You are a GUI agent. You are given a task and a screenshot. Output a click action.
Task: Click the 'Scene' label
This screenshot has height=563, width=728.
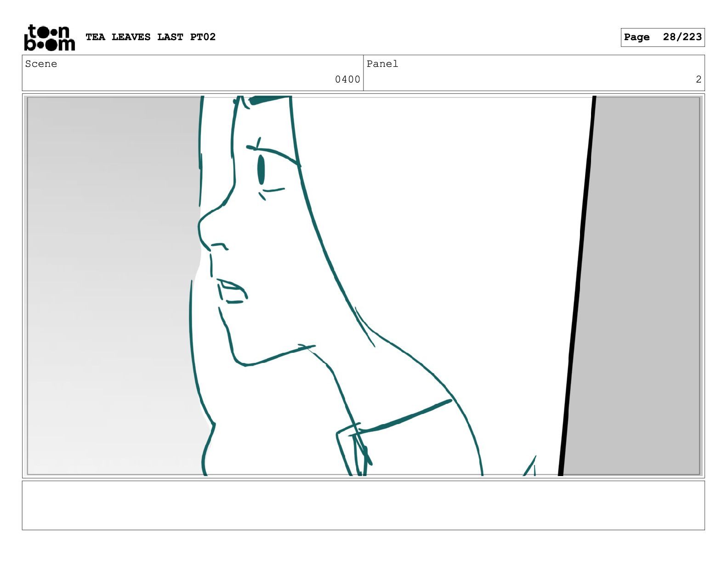click(41, 64)
